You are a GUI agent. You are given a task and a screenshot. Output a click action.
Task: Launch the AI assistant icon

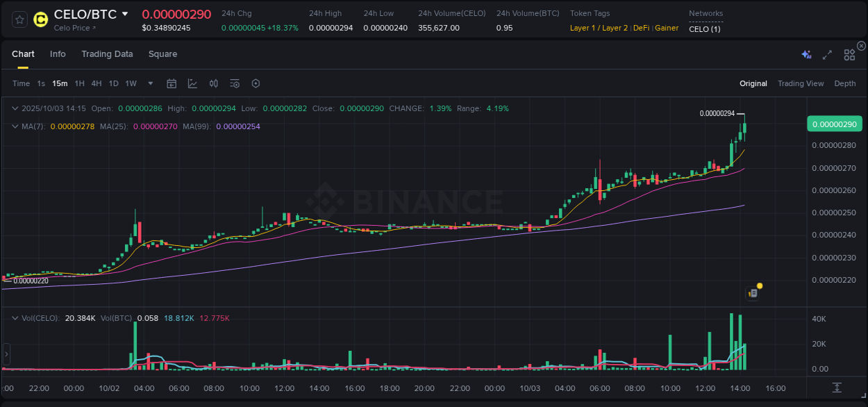(806, 54)
